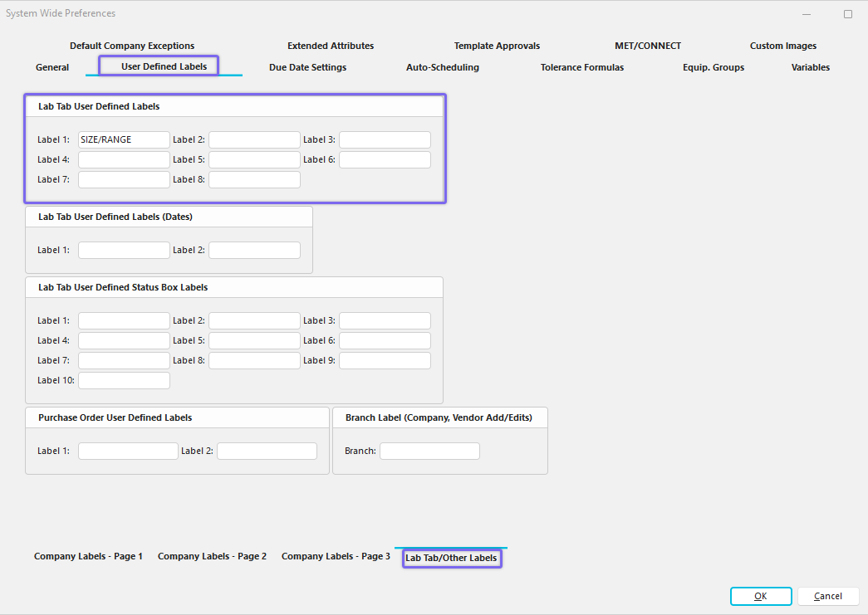
Task: Click the SIZE/RANGE Label 1 field
Action: 124,139
